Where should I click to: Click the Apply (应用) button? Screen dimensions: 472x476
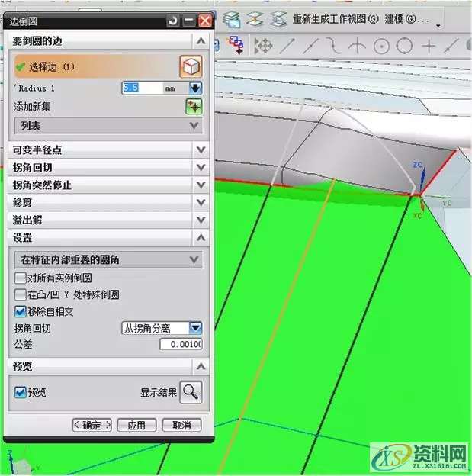(136, 425)
